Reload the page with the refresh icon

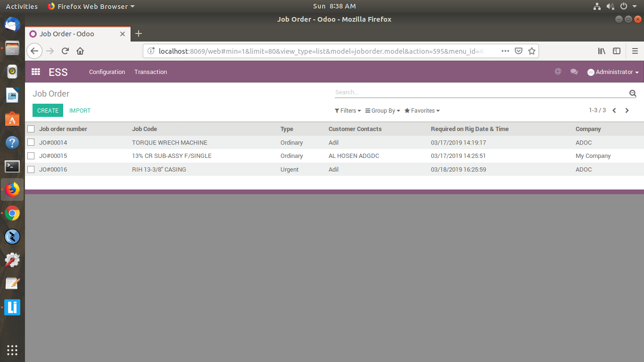coord(65,50)
